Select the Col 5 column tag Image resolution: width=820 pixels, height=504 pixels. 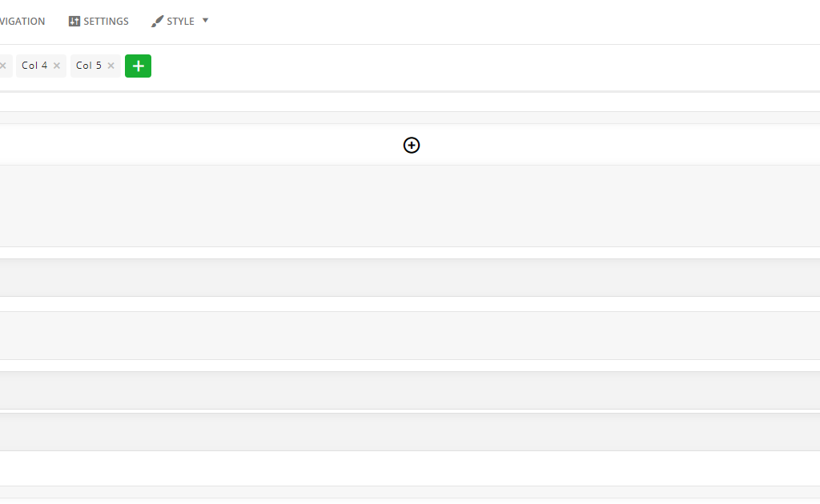[88, 66]
